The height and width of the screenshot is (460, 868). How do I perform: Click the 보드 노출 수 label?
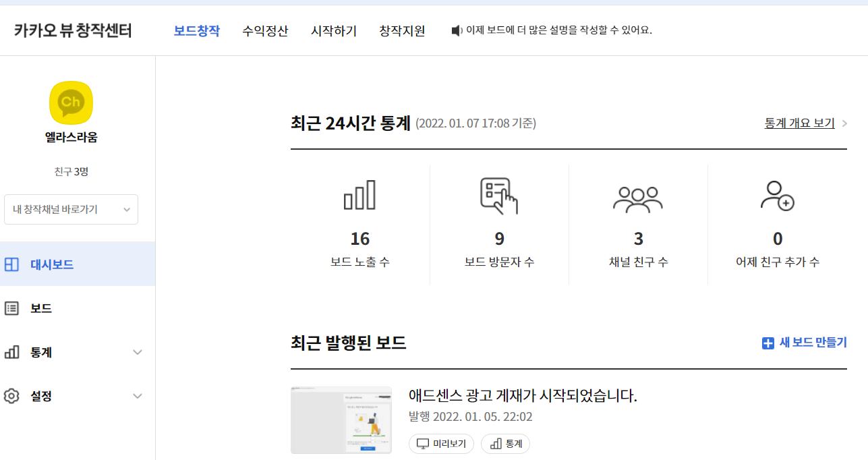pos(360,262)
